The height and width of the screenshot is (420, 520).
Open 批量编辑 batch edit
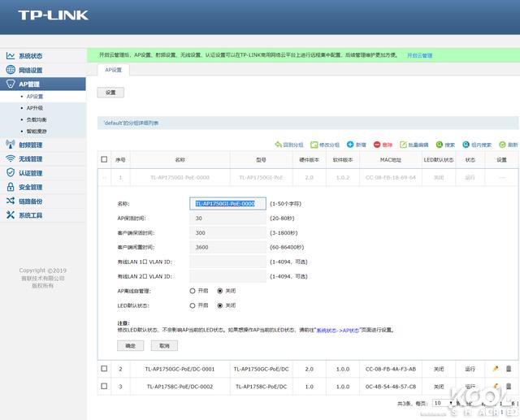(414, 145)
